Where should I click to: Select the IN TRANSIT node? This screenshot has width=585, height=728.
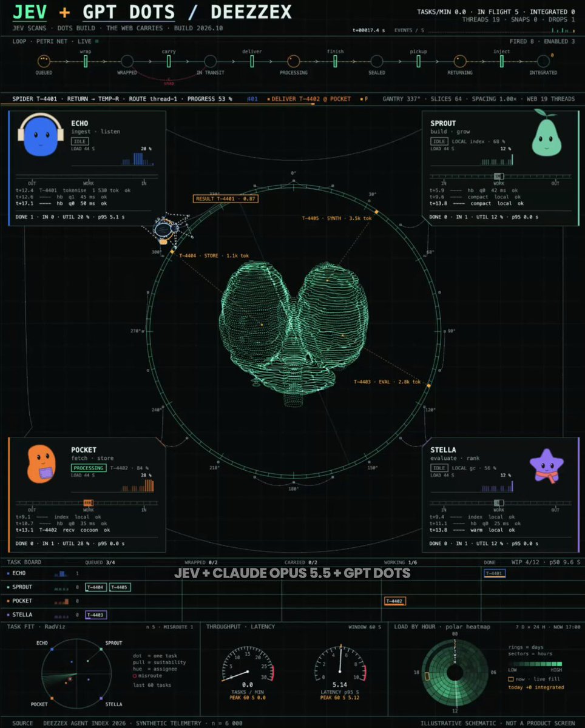pyautogui.click(x=210, y=61)
